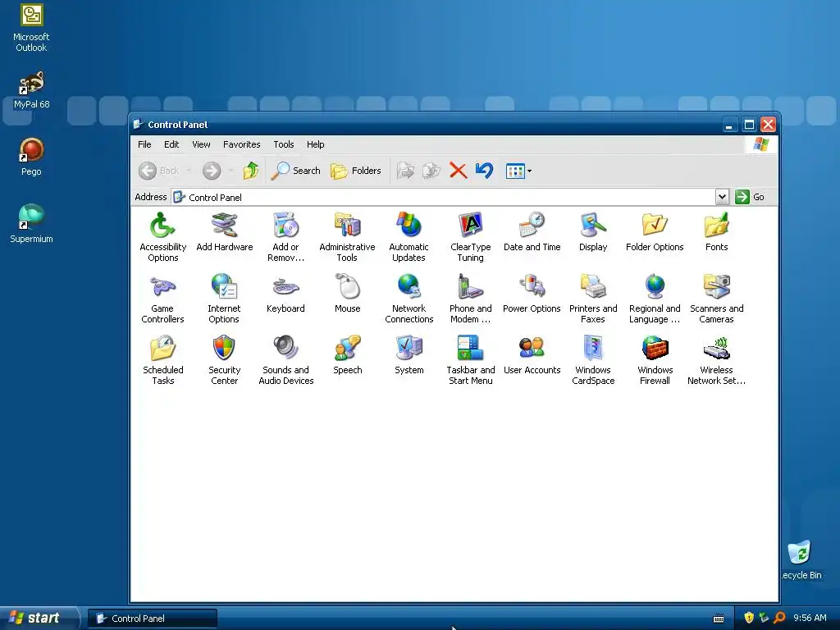Click the Move To toolbar icon
Viewport: 840px width, 630px height.
tap(405, 171)
